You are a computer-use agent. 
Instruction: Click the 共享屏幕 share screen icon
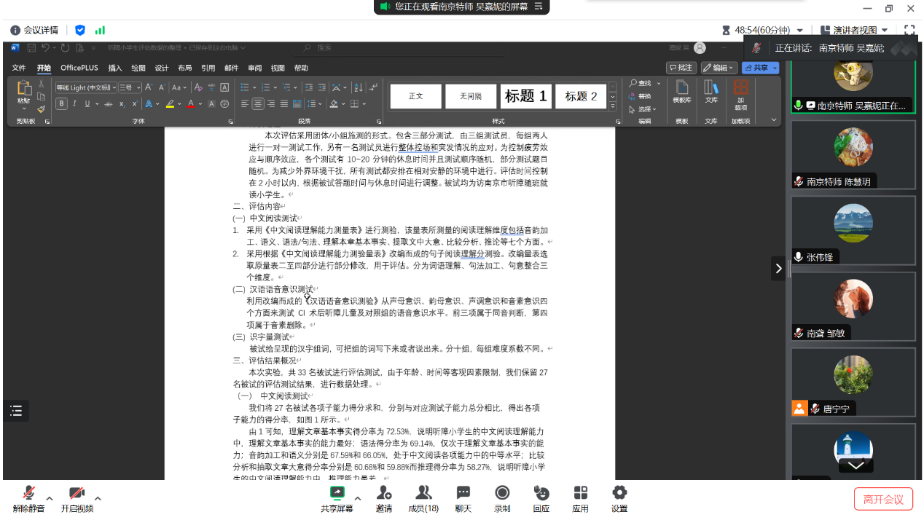point(337,497)
